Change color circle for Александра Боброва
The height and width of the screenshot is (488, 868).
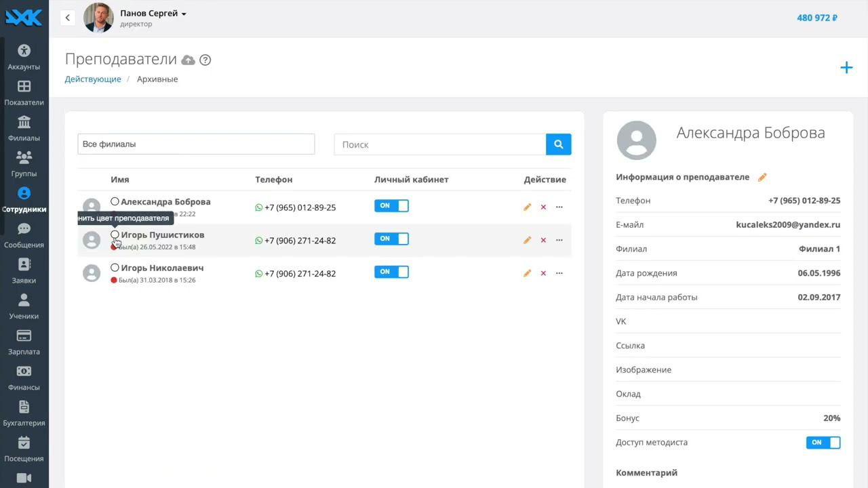[x=115, y=201]
